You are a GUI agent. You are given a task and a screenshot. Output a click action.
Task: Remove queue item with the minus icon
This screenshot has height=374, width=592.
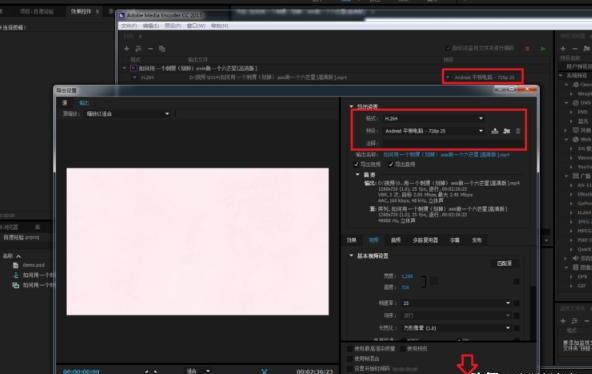tap(150, 49)
